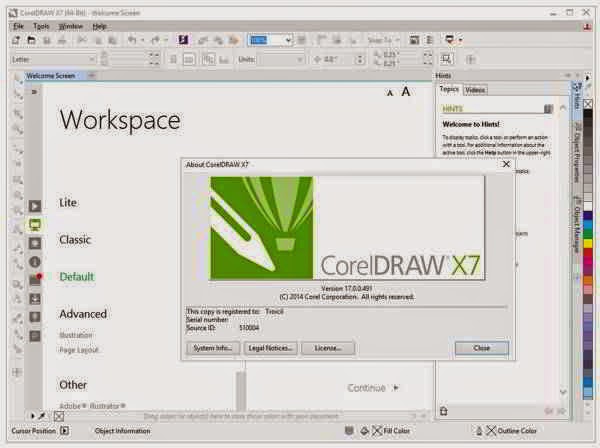Pick the red swatch in the color palette
The width and height of the screenshot is (600, 448).
click(x=587, y=252)
